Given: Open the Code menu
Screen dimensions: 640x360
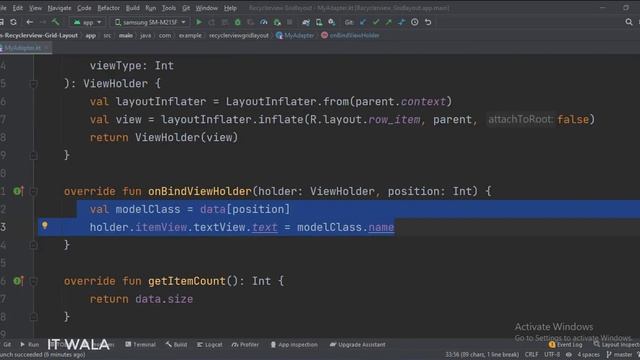Looking at the screenshot, I should 84,8.
